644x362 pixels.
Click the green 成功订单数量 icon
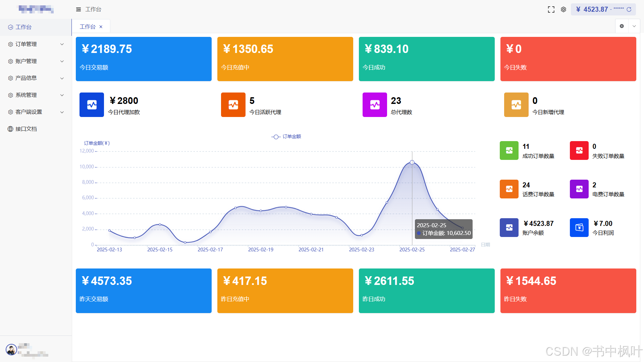click(509, 150)
